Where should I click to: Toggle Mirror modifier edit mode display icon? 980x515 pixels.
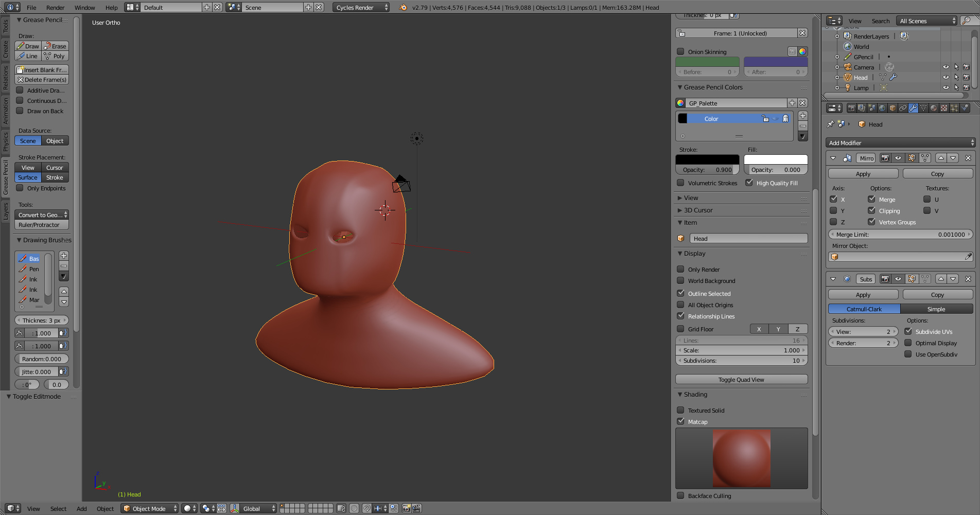[912, 158]
